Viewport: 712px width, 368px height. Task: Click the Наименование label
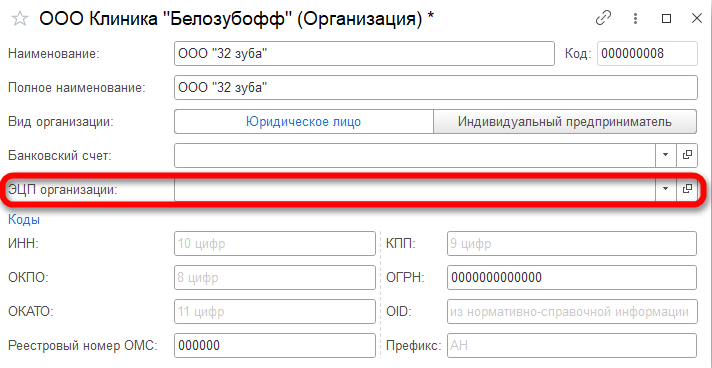coord(54,54)
